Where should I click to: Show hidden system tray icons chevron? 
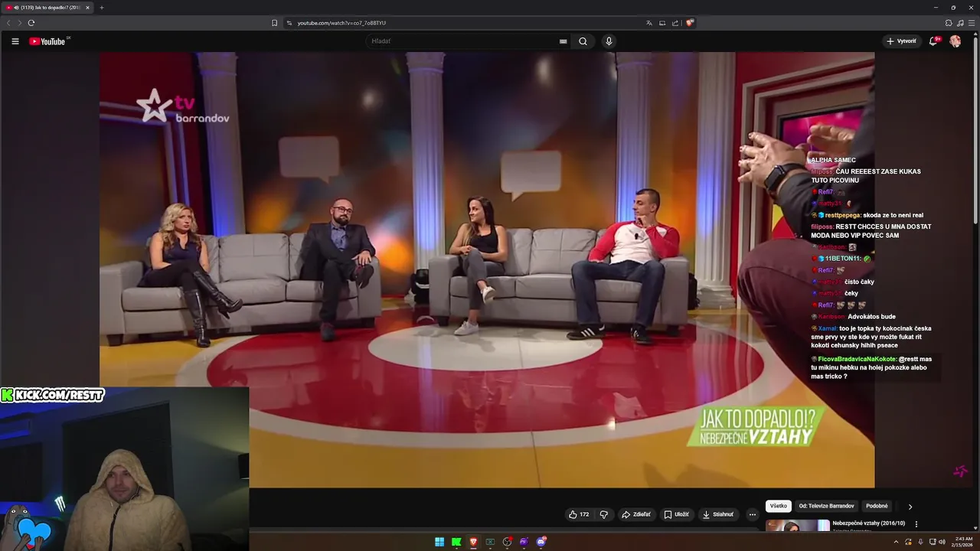(896, 542)
